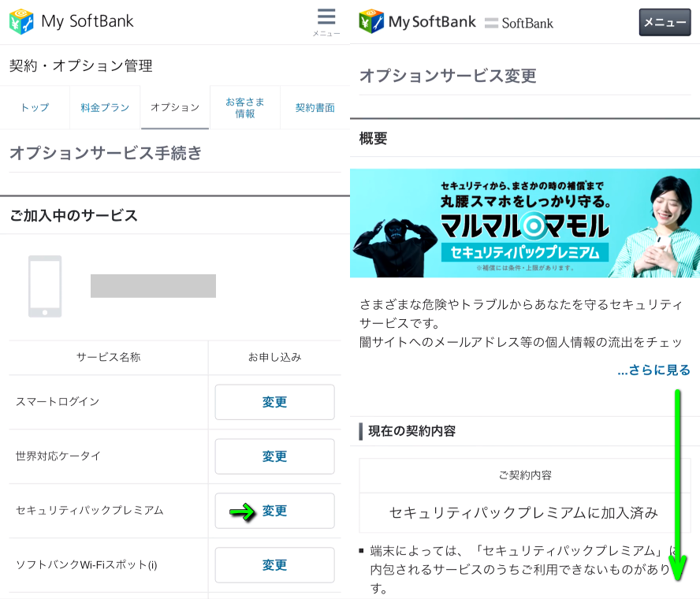
Task: Open the メニュー button in right screen
Action: 665,22
